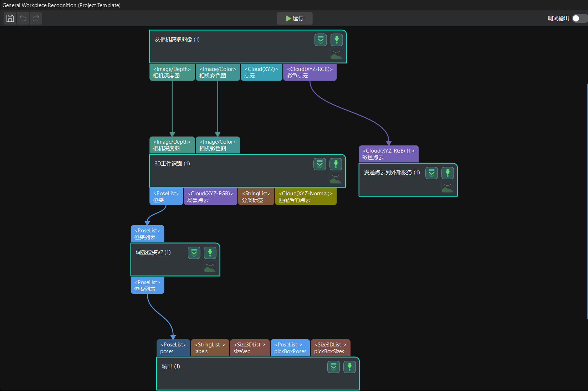This screenshot has width=588, height=391.
Task: Select the labels input port of 输出
Action: click(210, 348)
